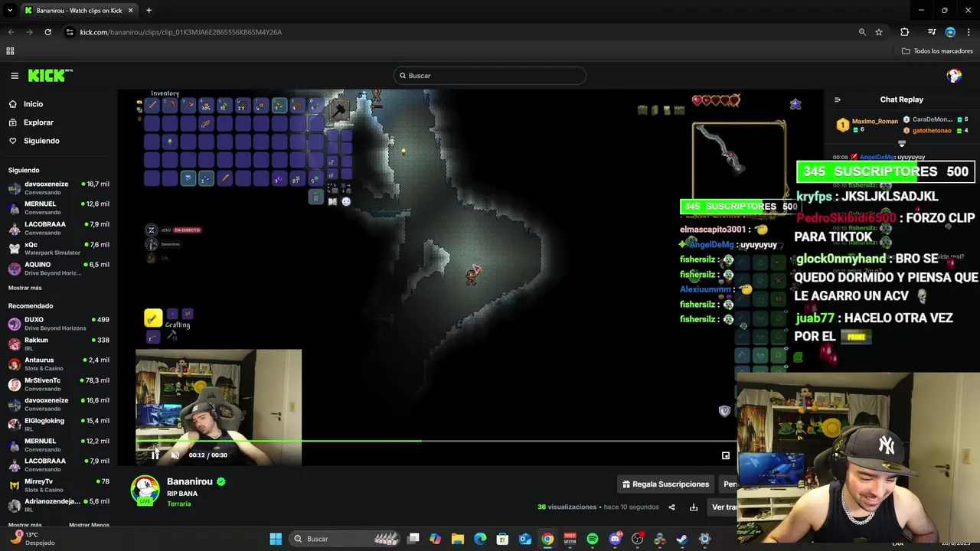Image resolution: width=980 pixels, height=551 pixels.
Task: Focus the Kick Buscar search field
Action: 490,76
